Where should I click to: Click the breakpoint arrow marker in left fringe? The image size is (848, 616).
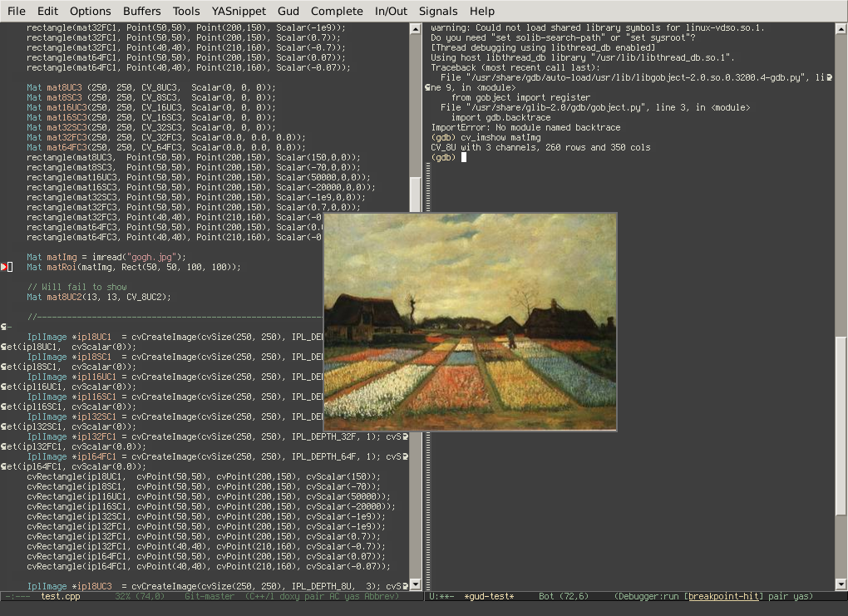tap(4, 267)
